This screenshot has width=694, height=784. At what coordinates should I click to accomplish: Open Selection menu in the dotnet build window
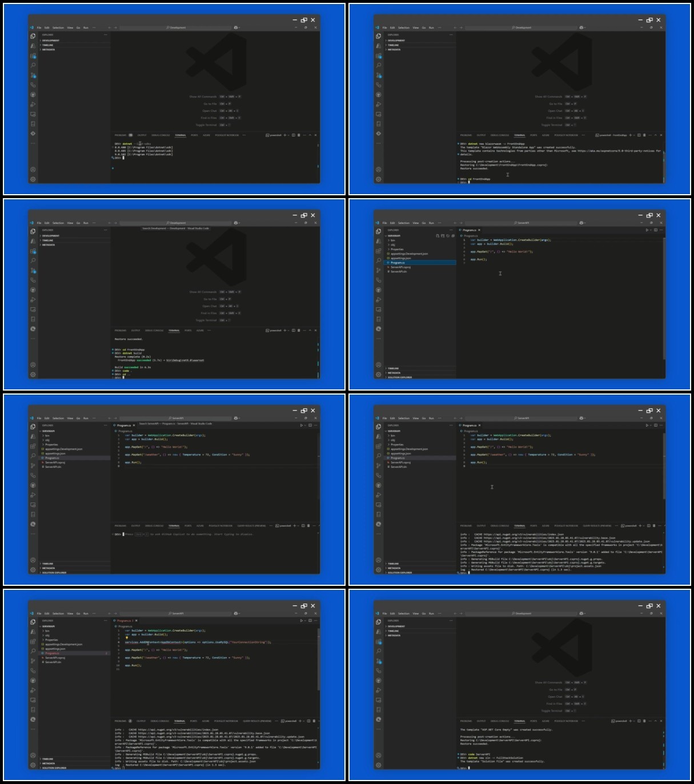click(58, 223)
